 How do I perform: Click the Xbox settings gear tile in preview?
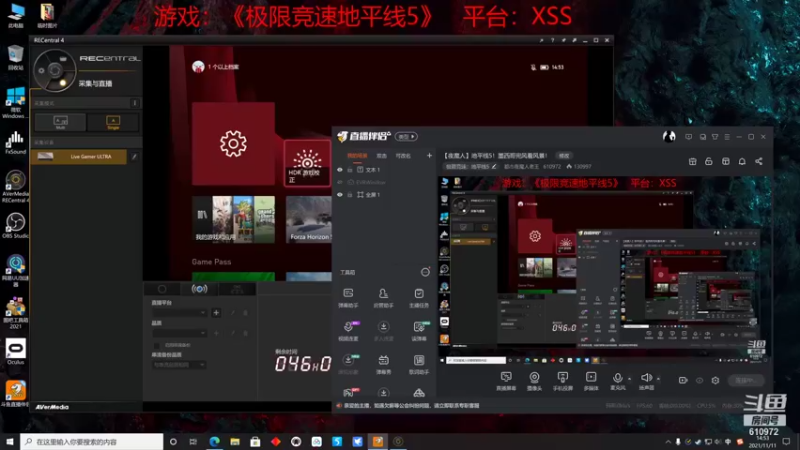[233, 143]
